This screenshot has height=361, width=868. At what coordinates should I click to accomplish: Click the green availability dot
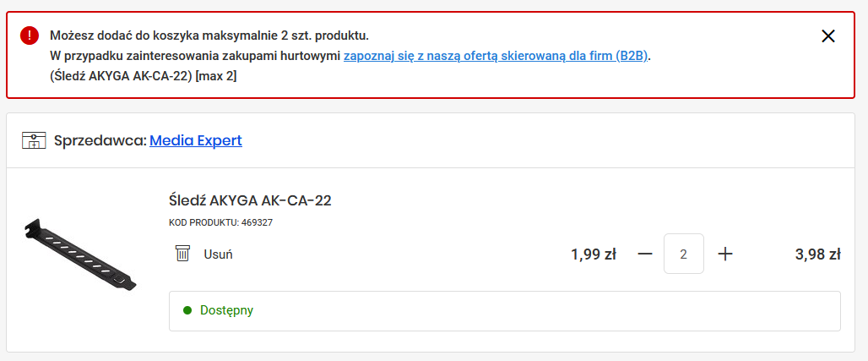coord(187,310)
